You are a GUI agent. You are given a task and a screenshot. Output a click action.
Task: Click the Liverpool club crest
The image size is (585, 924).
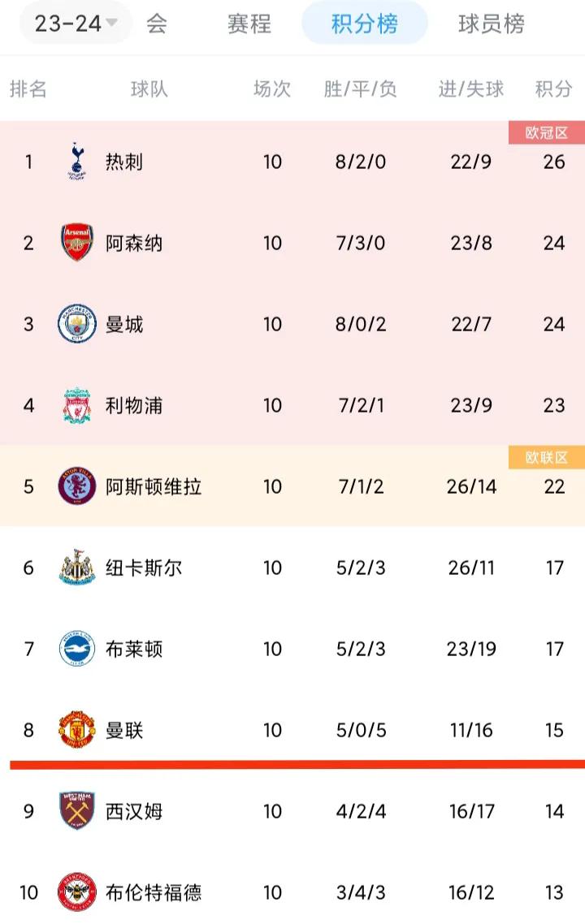coord(76,405)
